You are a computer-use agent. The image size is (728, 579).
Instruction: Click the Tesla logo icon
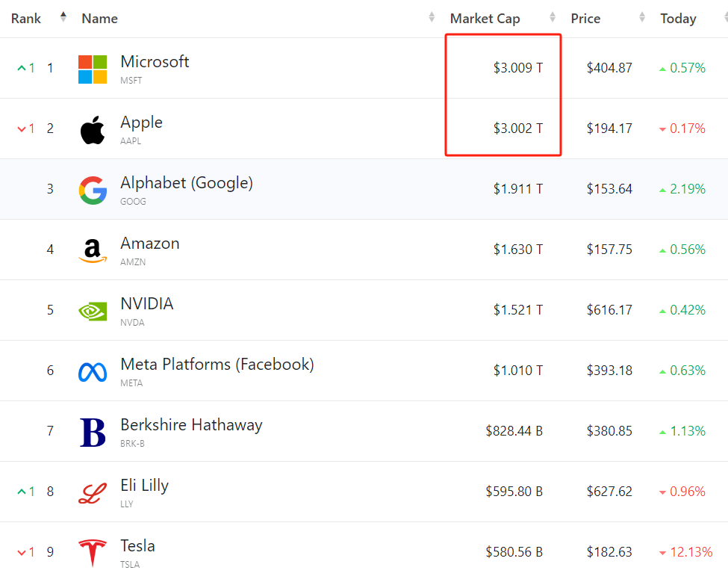pyautogui.click(x=93, y=553)
